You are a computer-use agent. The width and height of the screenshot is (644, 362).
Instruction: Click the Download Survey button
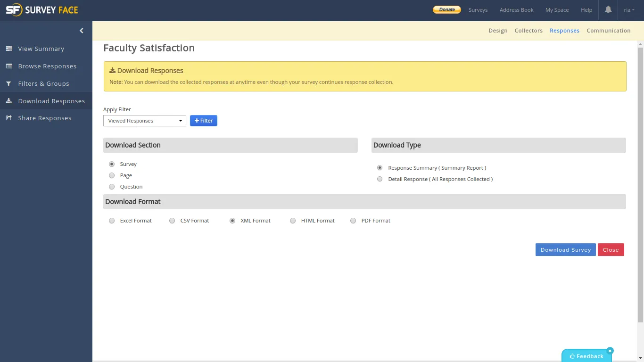point(565,250)
